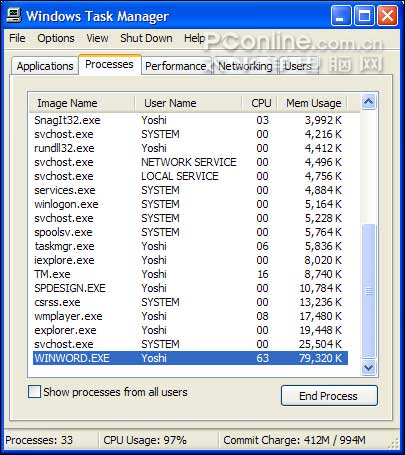Select svchost.exe using 25,504 K memory
Screen dimensions: 405x455
[190, 344]
